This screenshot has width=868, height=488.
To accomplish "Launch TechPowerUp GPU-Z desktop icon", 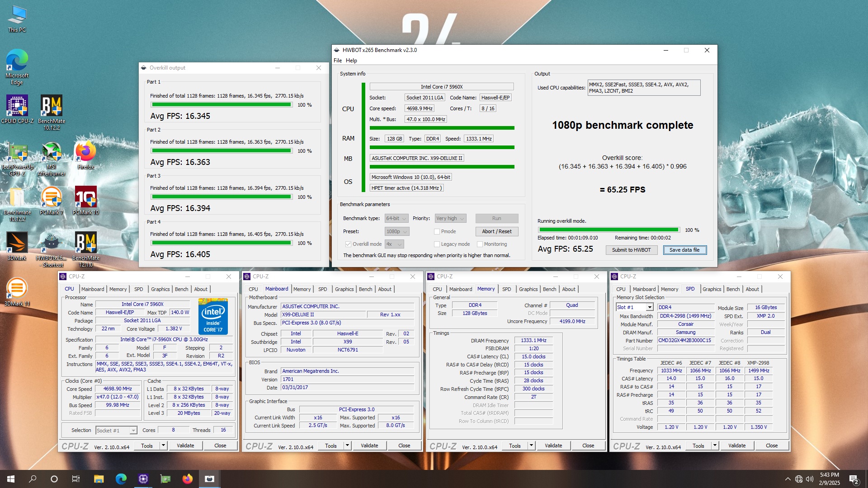I will 17,158.
